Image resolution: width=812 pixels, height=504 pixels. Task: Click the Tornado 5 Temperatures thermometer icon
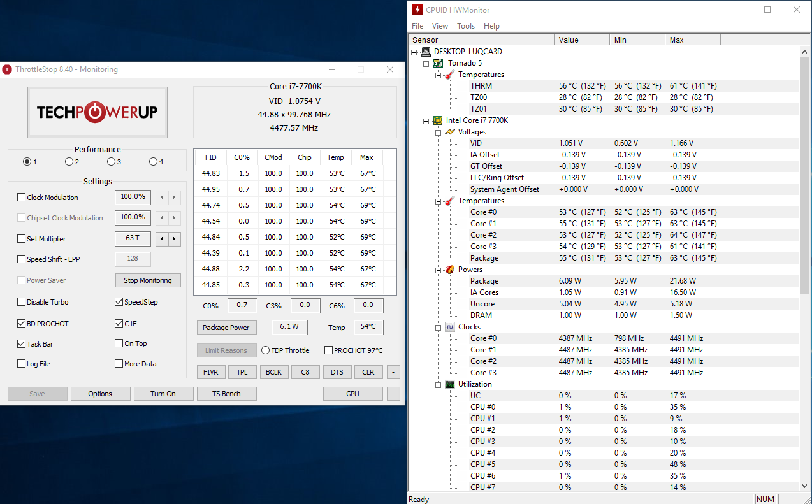(449, 75)
